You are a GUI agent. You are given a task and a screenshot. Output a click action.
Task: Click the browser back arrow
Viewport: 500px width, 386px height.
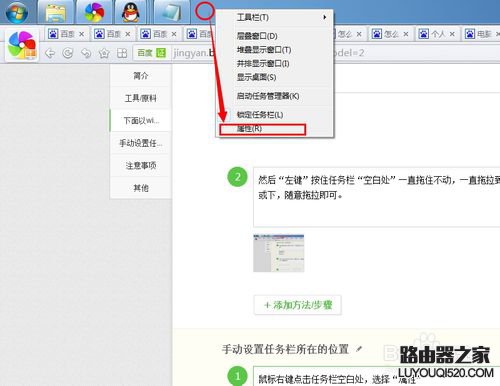coord(50,53)
